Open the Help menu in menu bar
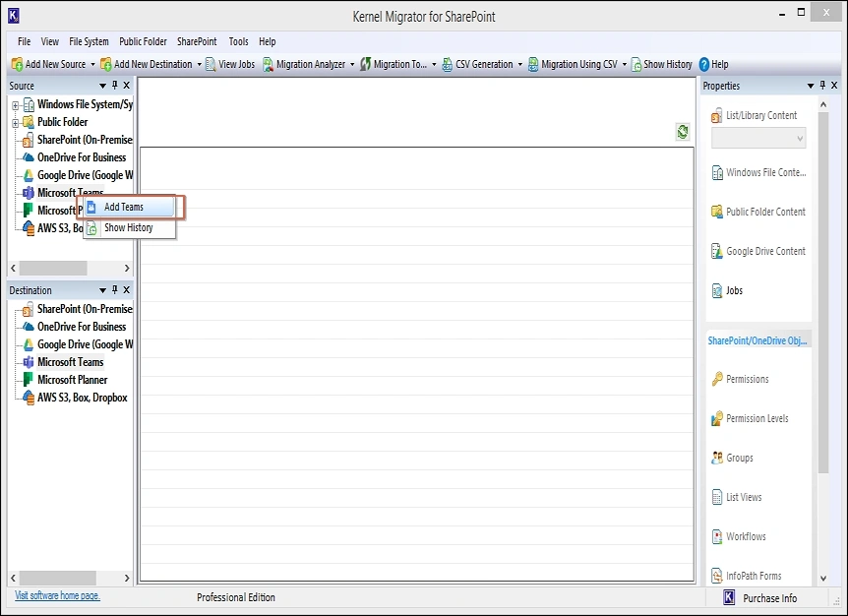 click(x=268, y=41)
